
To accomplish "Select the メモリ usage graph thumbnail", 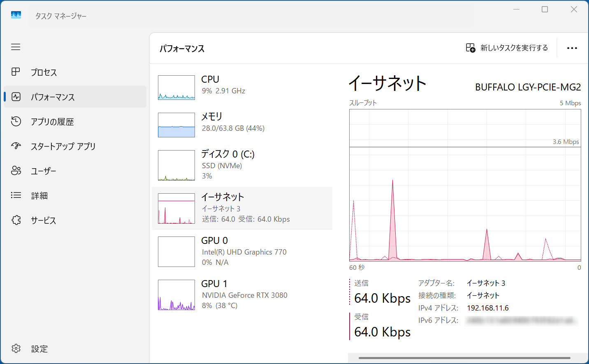I will tap(176, 125).
